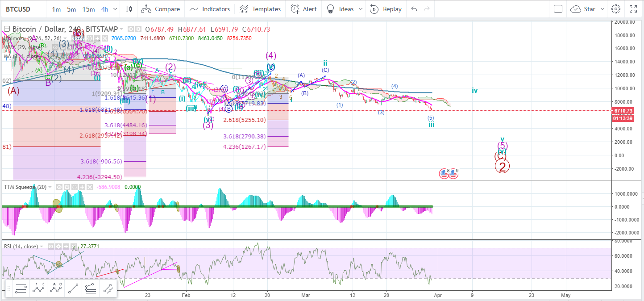Select the Fib Retracement drawing tool

pos(91,289)
